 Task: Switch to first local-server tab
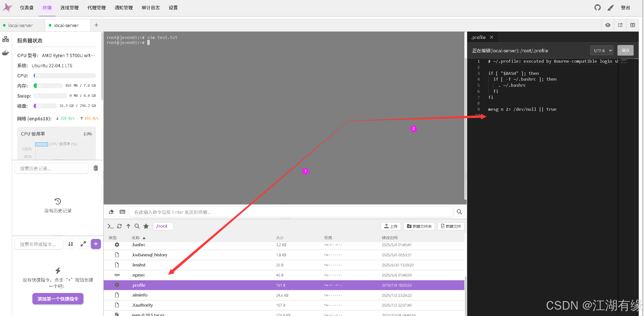20,25
